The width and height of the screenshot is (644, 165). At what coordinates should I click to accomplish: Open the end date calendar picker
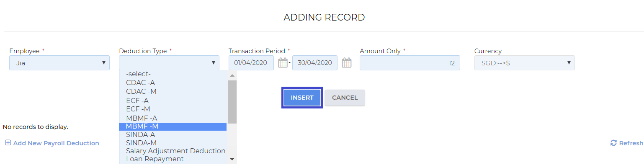346,63
